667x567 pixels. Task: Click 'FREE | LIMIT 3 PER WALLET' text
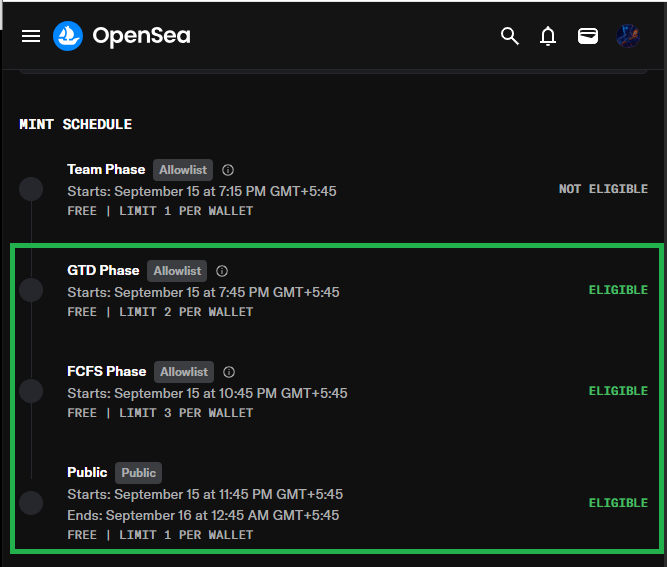[x=160, y=413]
